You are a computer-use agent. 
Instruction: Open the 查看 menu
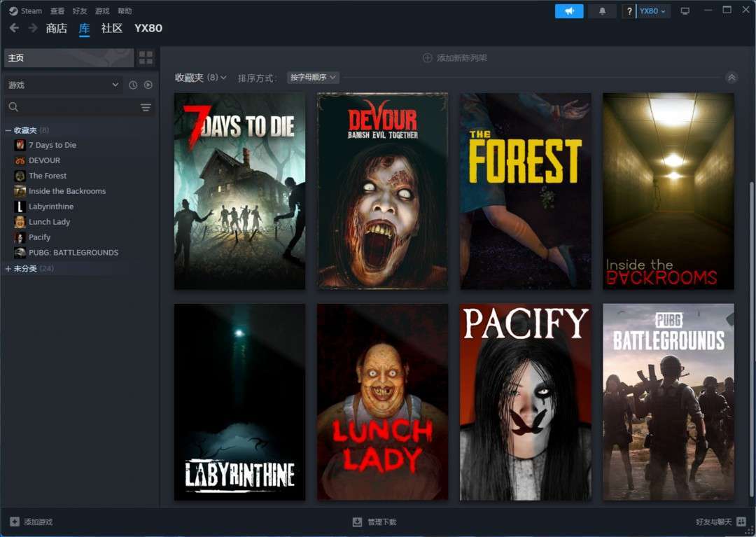[x=57, y=11]
